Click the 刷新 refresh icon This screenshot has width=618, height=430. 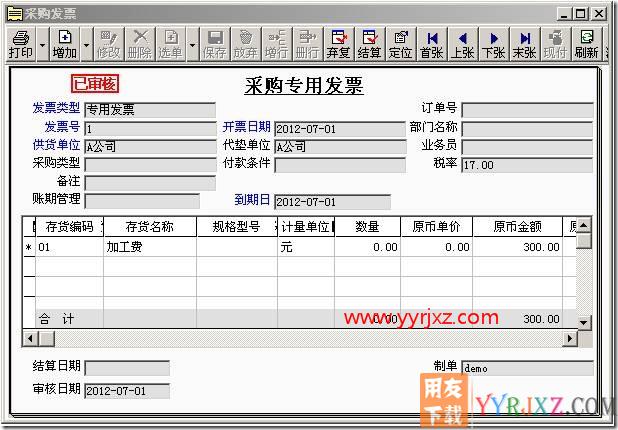pos(587,44)
